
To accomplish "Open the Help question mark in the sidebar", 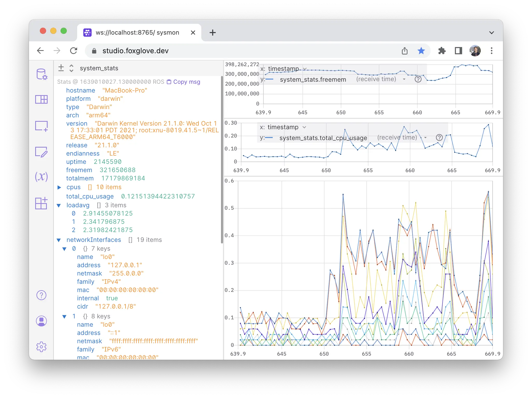I will pyautogui.click(x=41, y=295).
